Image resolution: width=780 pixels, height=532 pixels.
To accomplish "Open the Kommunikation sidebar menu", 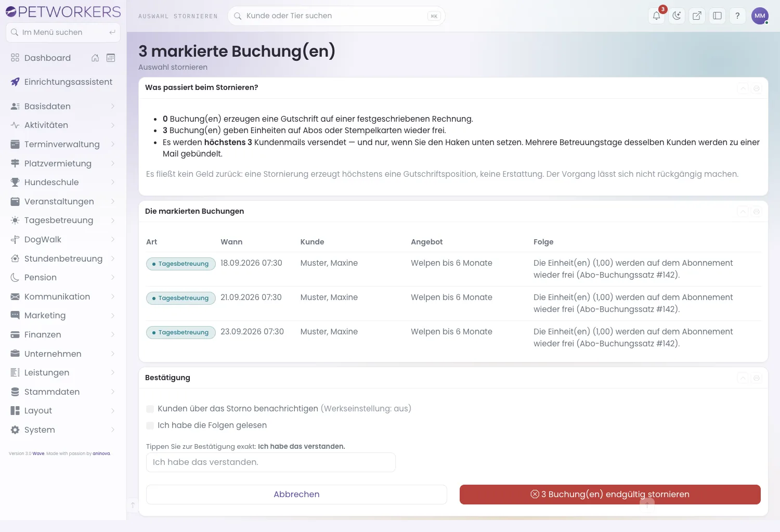I will (x=63, y=296).
